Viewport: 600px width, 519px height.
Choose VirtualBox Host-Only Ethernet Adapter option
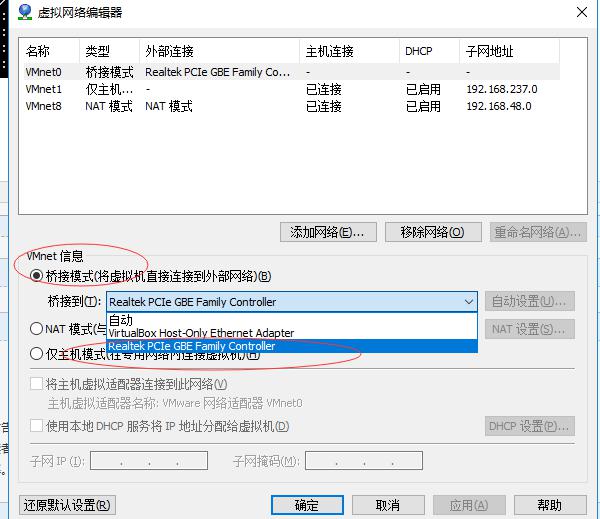pyautogui.click(x=292, y=333)
